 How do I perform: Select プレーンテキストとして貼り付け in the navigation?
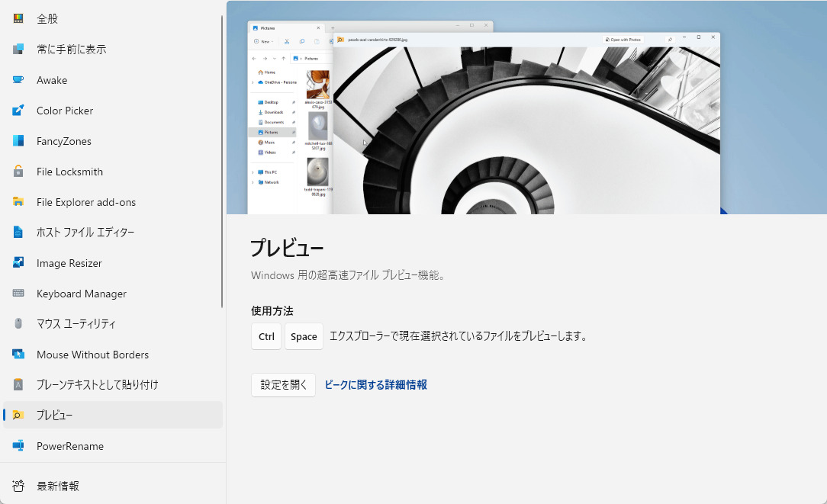[112, 384]
